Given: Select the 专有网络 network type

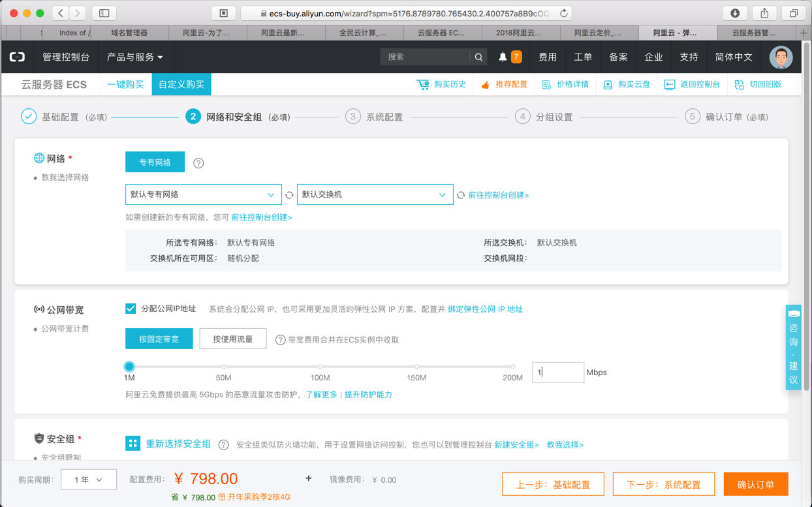Looking at the screenshot, I should point(155,162).
